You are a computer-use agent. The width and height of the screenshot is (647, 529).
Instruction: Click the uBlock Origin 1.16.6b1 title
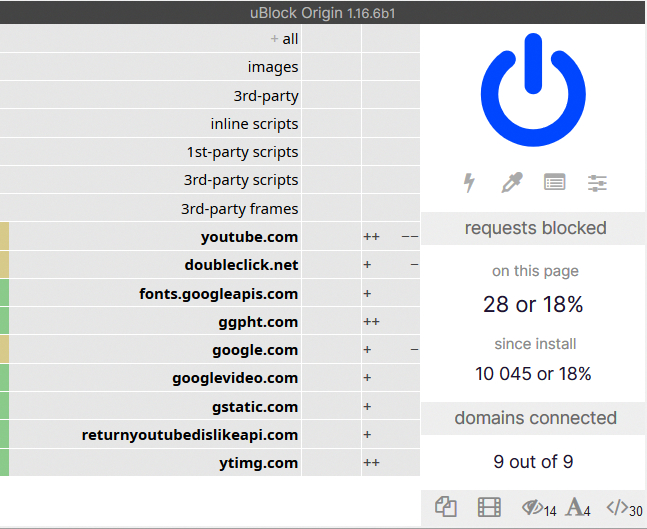(323, 13)
